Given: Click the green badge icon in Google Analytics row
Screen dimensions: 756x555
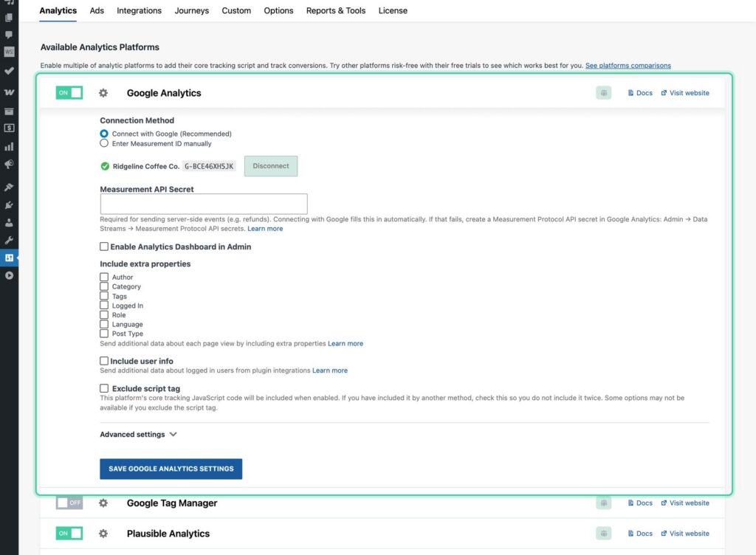Looking at the screenshot, I should coord(604,93).
